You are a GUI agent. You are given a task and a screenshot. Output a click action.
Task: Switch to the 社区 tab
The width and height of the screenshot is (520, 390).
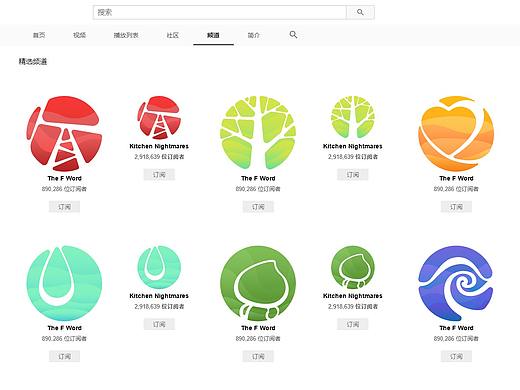[x=173, y=35]
